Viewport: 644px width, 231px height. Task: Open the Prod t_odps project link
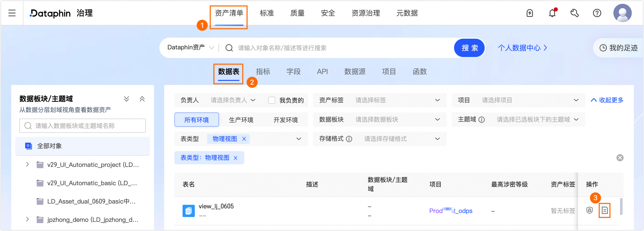450,211
